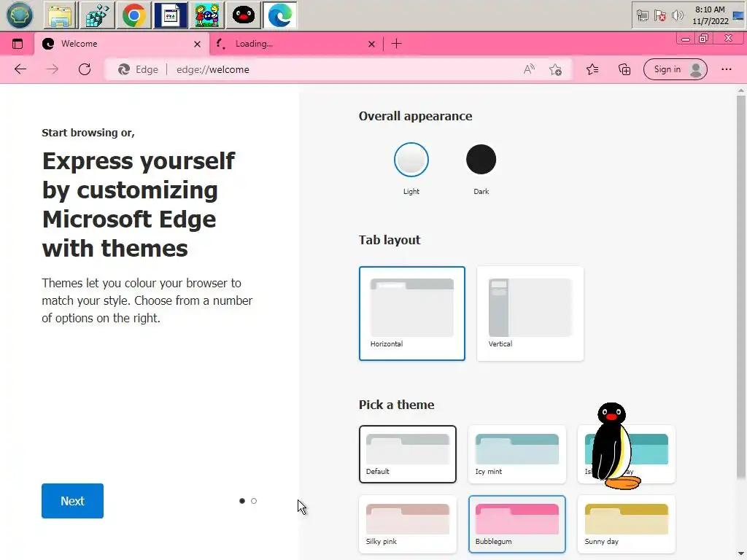This screenshot has height=560, width=747.
Task: Open the cartoon kids taskbar icon
Action: coord(206,15)
